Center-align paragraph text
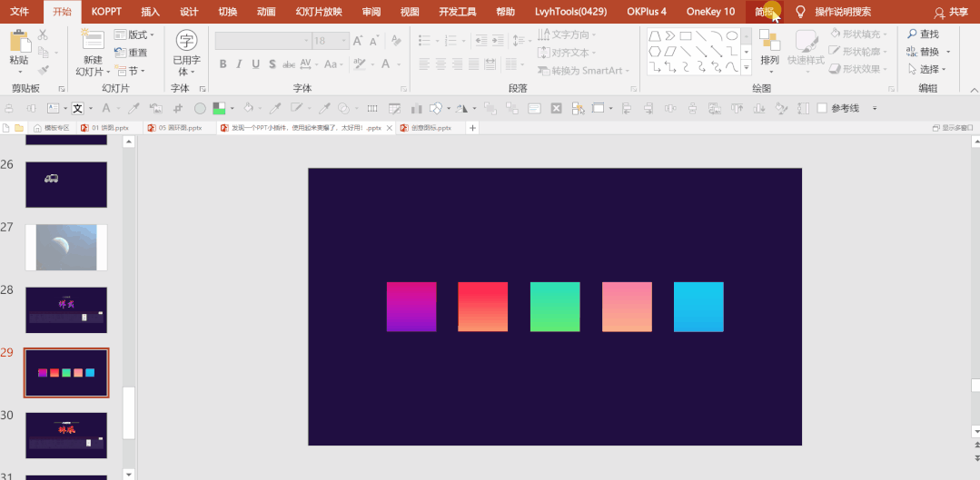The image size is (980, 480). (x=441, y=64)
